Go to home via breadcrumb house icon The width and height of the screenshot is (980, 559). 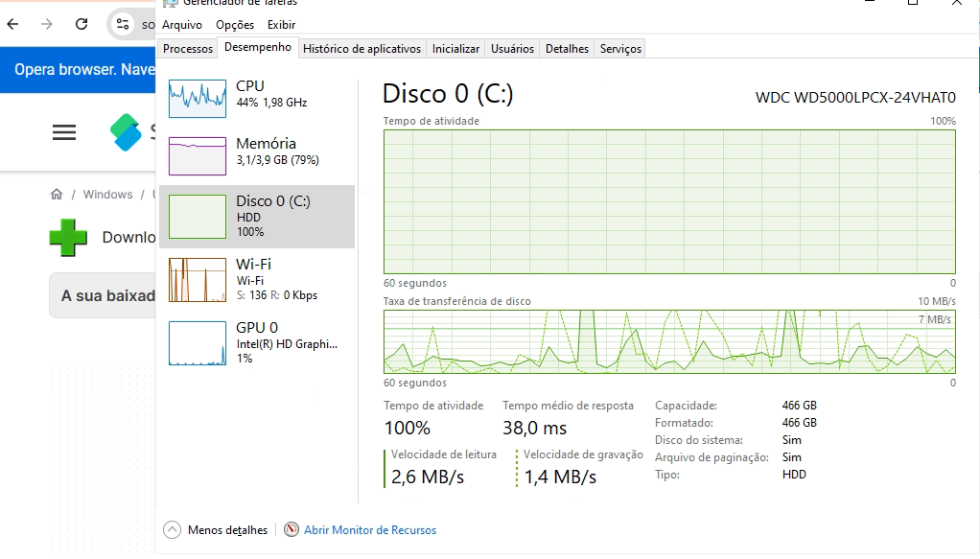[57, 194]
